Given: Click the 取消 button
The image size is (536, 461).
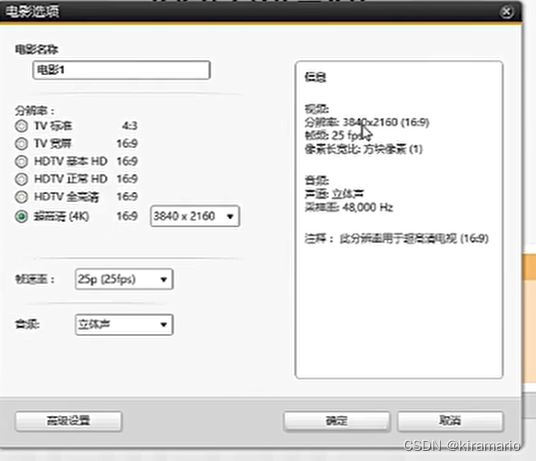Looking at the screenshot, I should [x=450, y=421].
